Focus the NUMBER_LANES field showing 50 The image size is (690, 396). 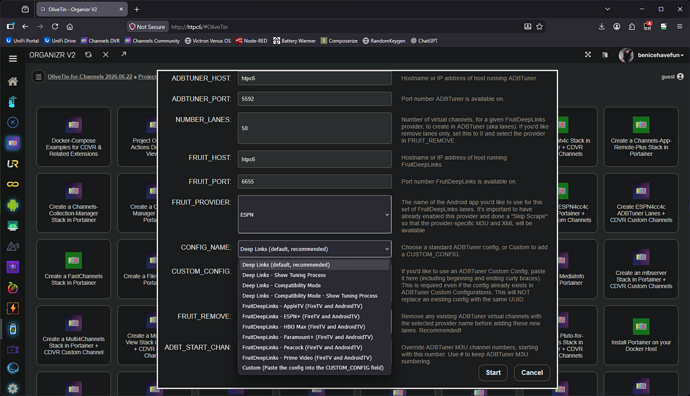click(315, 128)
